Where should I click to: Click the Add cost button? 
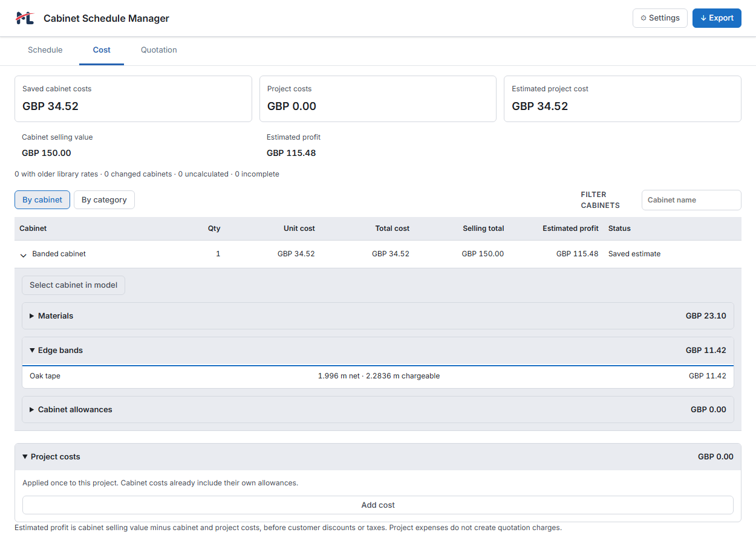tap(378, 505)
